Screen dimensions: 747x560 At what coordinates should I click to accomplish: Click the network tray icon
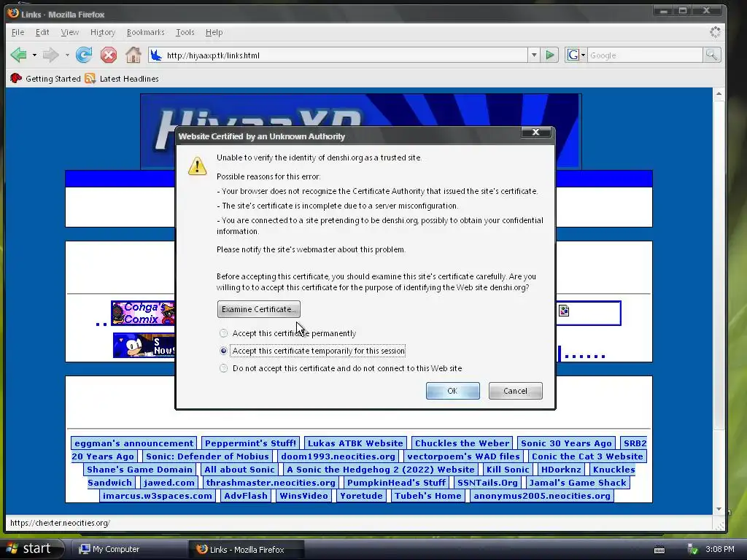tap(692, 550)
